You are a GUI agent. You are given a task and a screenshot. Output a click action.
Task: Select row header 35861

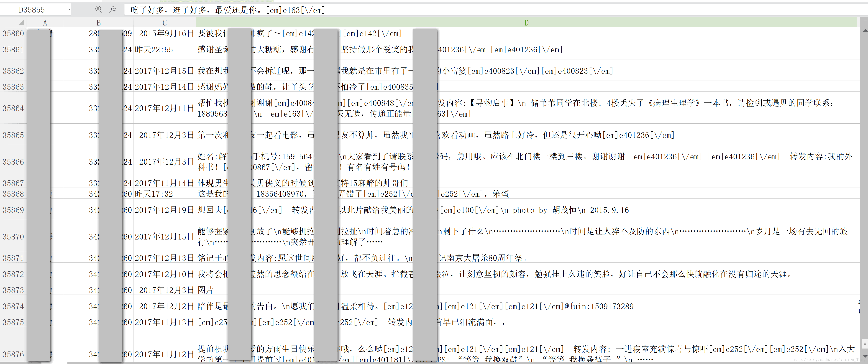(13, 49)
